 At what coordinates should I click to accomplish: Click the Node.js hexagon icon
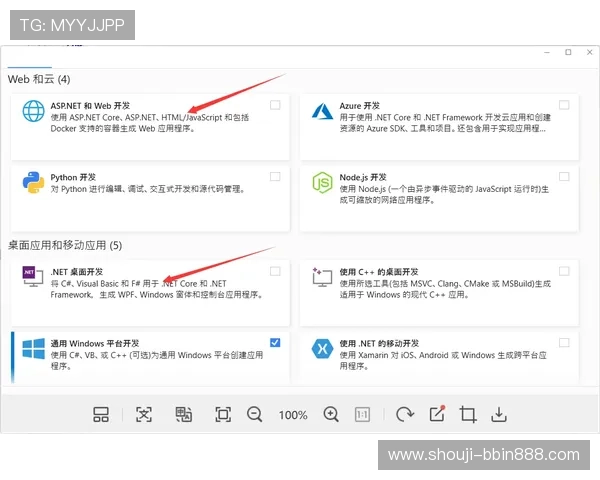(322, 183)
